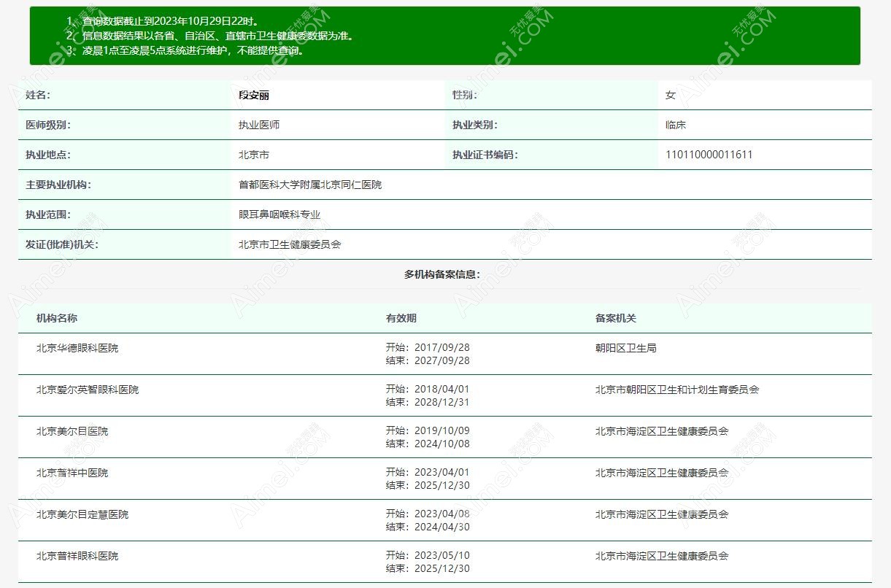Image resolution: width=891 pixels, height=588 pixels.
Task: Select the 北京华德眼科医院 row
Action: [x=445, y=354]
